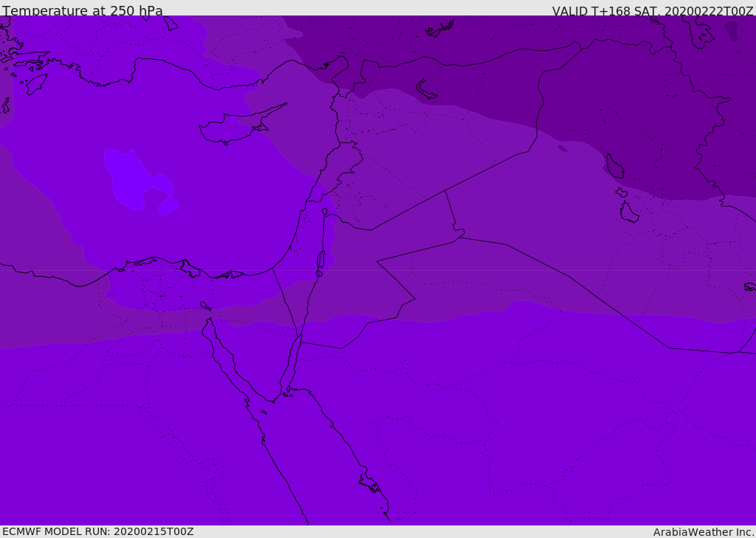This screenshot has height=538, width=756.
Task: Click the 'Temperature at 250 hPa' title text
Action: pos(83,10)
